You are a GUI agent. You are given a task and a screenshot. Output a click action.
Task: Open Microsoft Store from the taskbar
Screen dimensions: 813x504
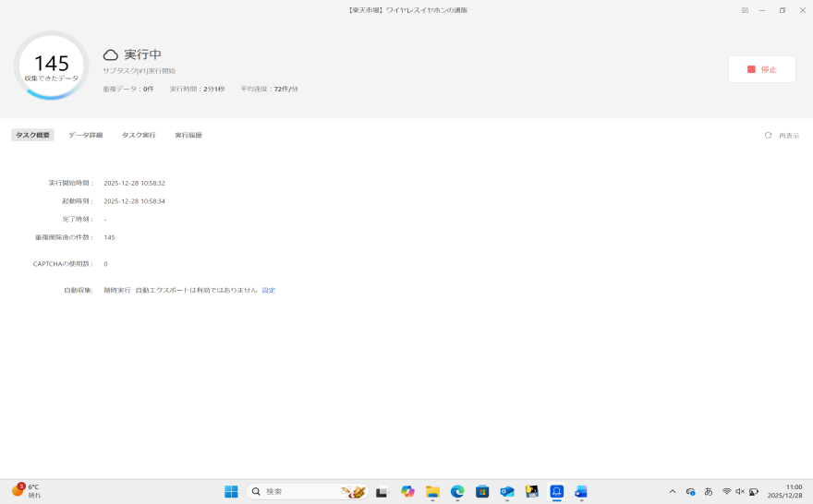point(482,491)
